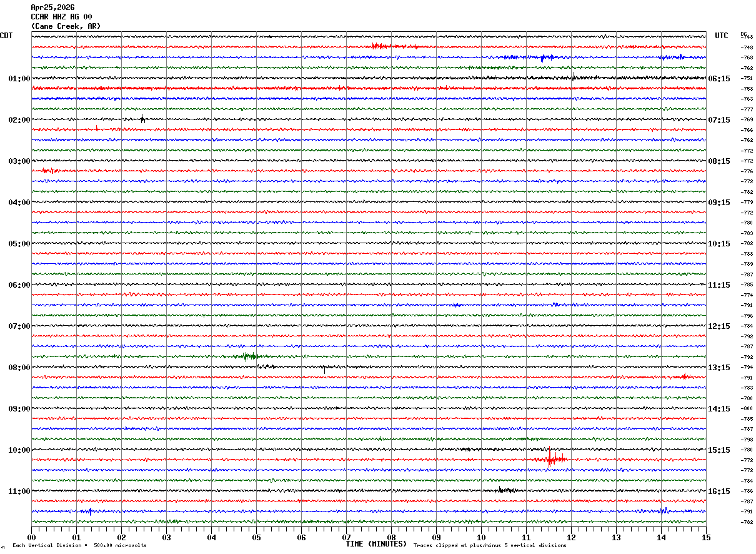Click the 16:15 UTC time label

click(x=720, y=491)
